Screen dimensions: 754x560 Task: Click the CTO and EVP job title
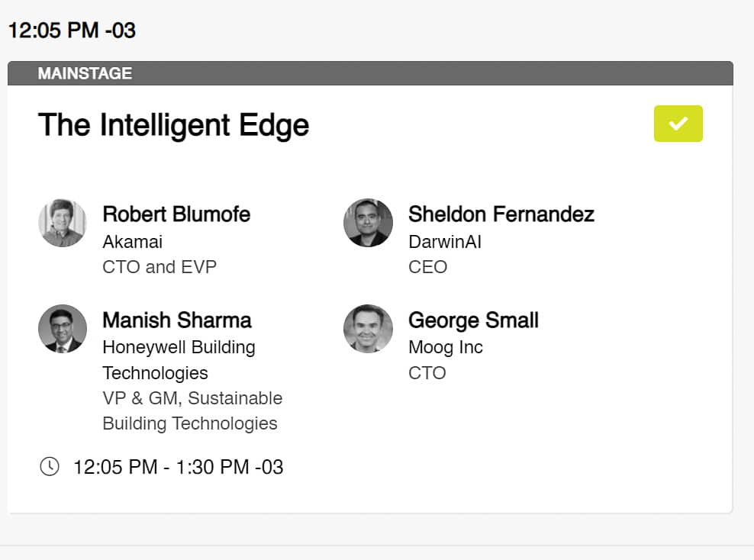coord(159,267)
